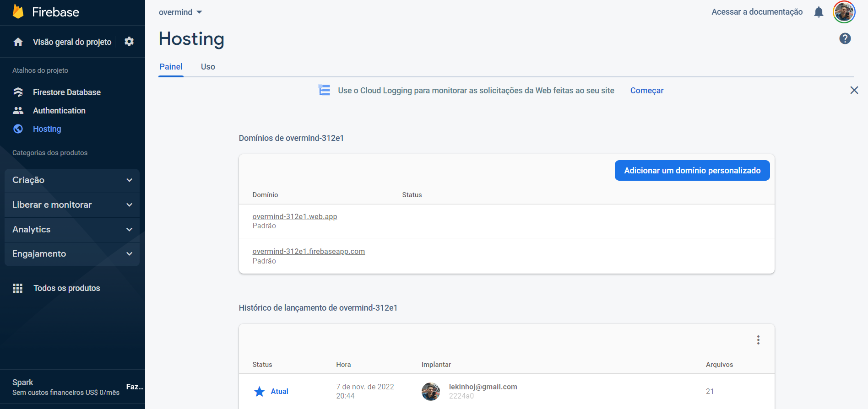Expand the Analytics category
The image size is (868, 409).
[72, 230]
